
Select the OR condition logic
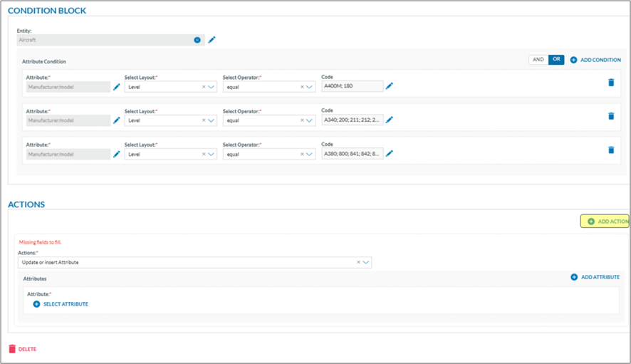(x=556, y=60)
